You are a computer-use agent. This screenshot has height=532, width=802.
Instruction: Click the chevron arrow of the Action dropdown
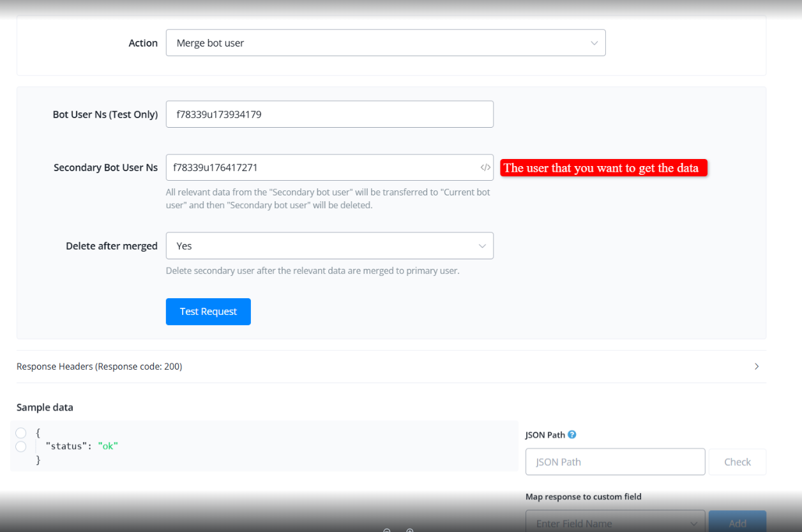(594, 43)
